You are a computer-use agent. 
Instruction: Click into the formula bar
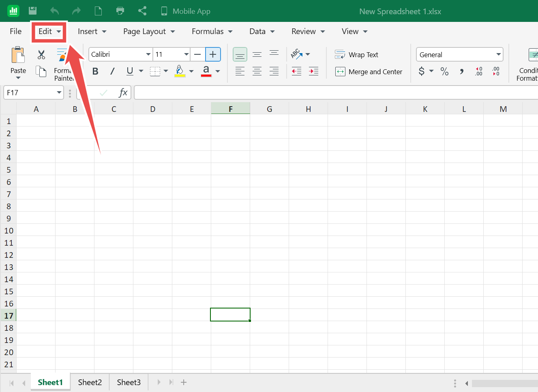[336, 93]
